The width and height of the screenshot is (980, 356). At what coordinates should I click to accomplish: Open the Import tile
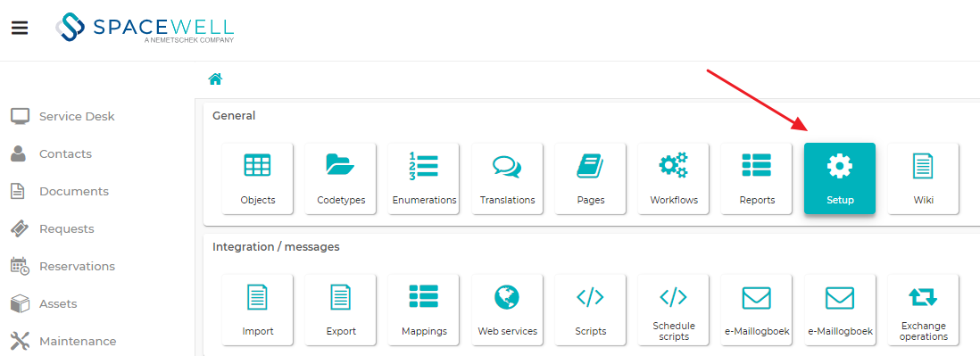click(x=258, y=310)
